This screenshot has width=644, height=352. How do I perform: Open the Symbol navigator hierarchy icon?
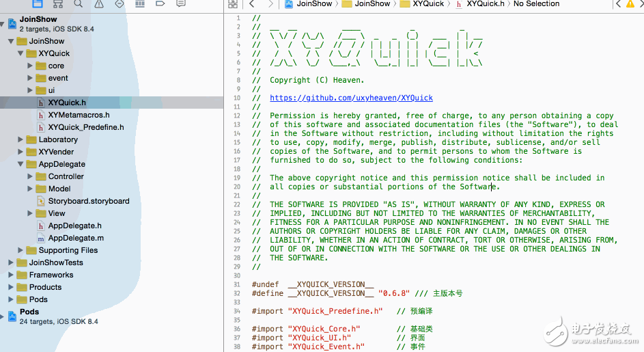point(58,3)
